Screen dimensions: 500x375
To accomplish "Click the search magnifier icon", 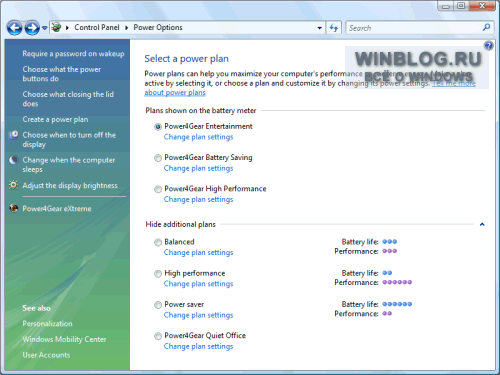I will 486,27.
